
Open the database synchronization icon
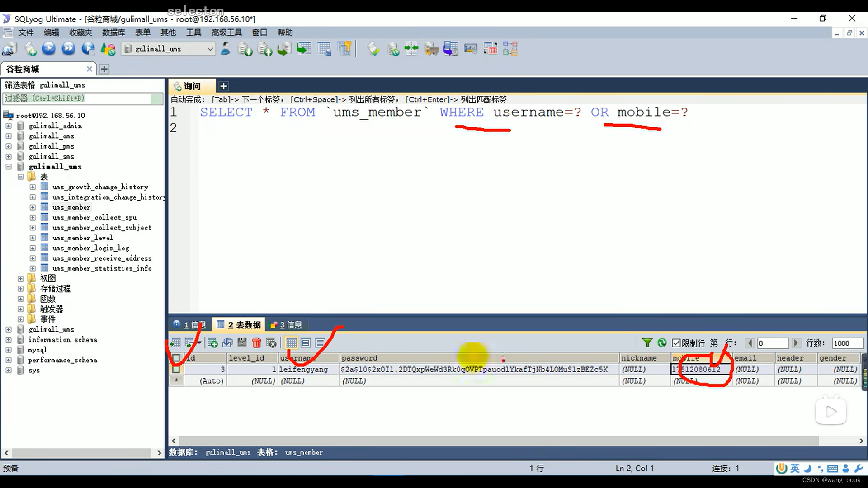click(393, 49)
